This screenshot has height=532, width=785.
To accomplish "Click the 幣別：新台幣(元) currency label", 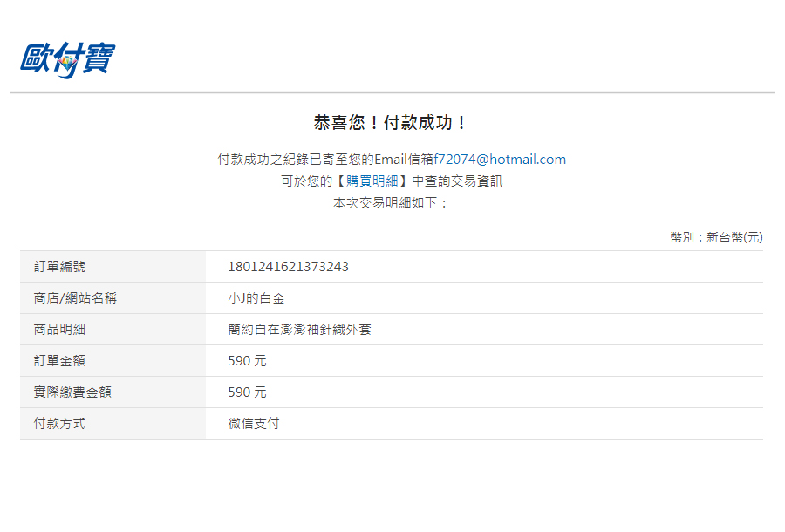I will [x=716, y=237].
